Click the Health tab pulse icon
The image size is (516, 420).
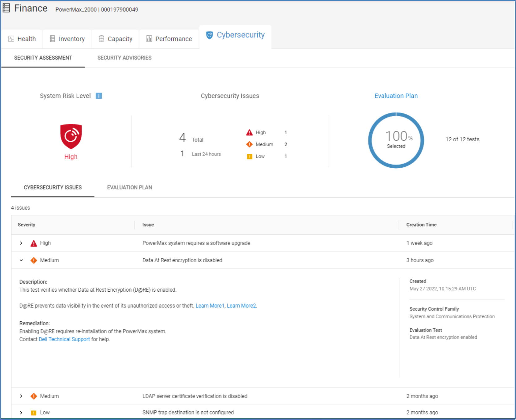(x=11, y=39)
